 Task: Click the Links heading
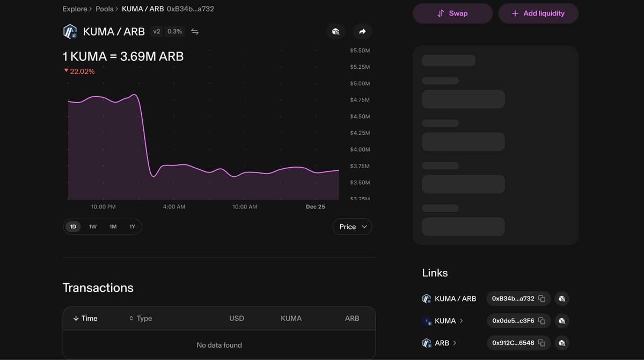click(435, 273)
